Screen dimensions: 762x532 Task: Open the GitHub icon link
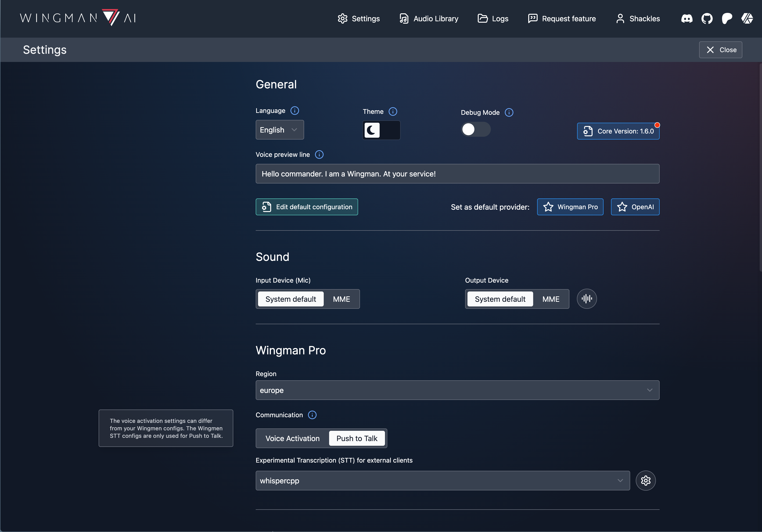[707, 19]
